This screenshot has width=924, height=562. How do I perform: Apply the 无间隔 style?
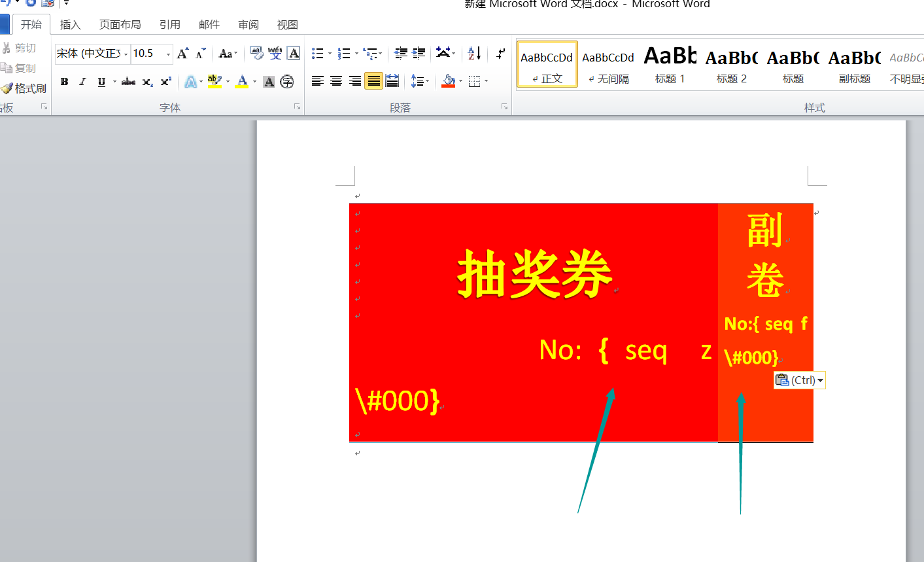608,64
